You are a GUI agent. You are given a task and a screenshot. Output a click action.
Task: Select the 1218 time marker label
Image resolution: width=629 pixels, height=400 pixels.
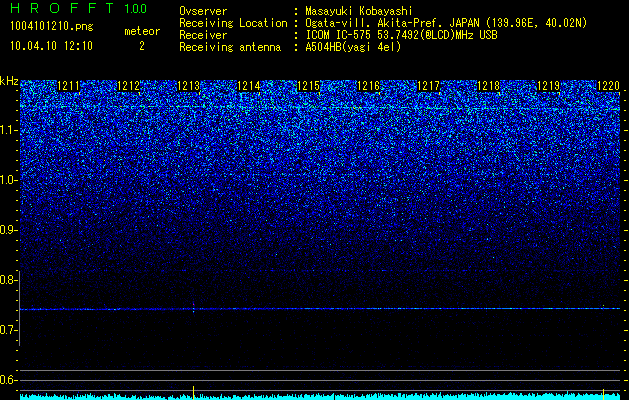pos(489,86)
